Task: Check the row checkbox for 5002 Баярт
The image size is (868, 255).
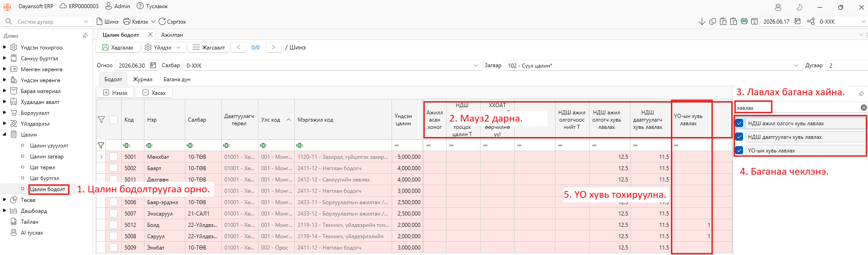Action: (x=114, y=168)
